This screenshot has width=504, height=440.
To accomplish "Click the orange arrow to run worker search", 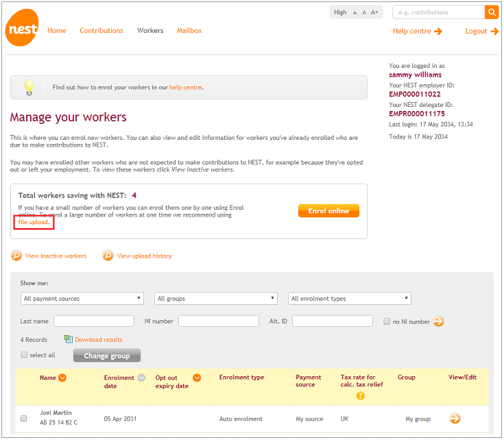I will pyautogui.click(x=438, y=321).
